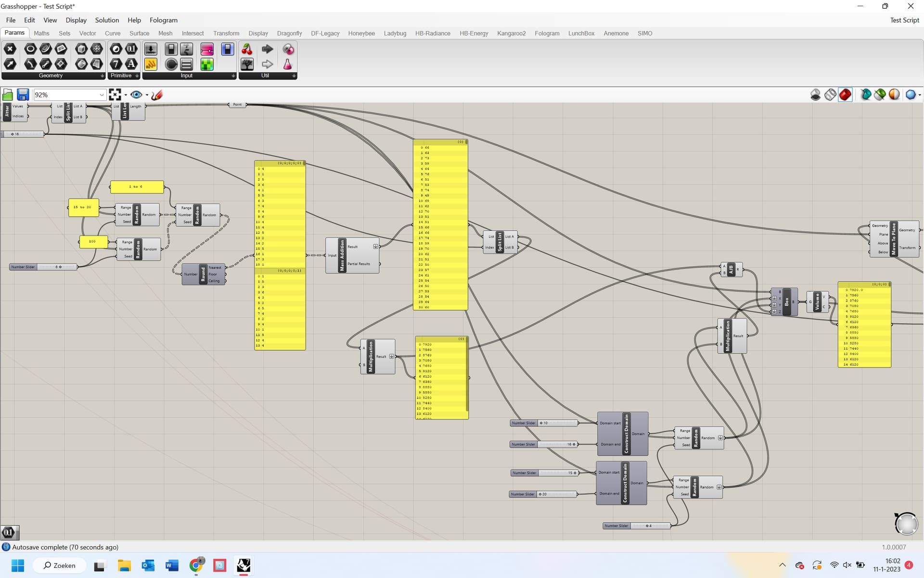Activate the sketch pencil tool on the canvas toolbar

click(157, 95)
